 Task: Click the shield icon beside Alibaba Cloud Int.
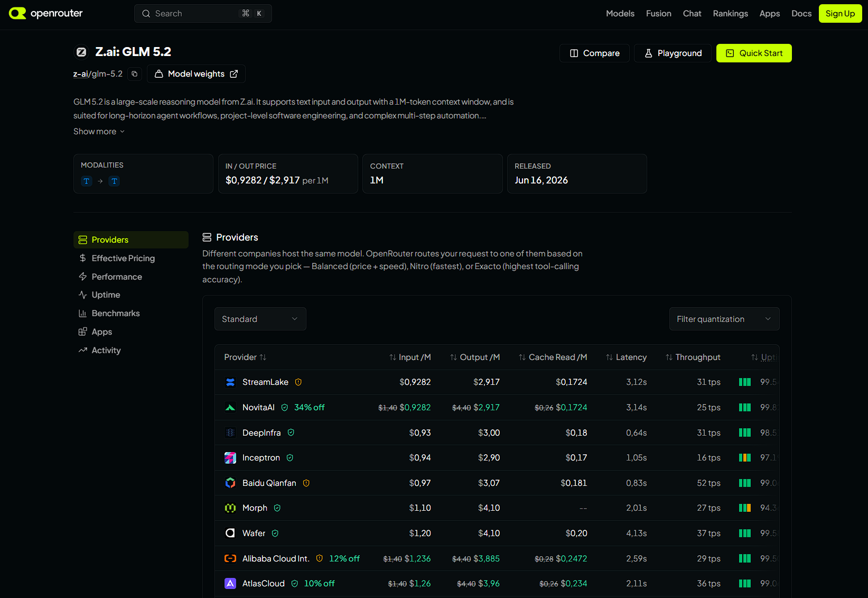click(x=320, y=558)
